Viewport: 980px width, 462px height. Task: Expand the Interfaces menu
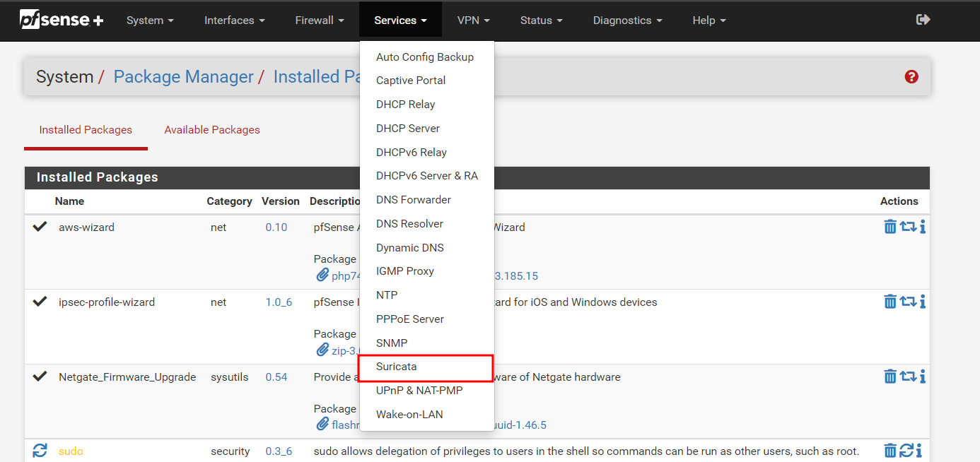tap(235, 20)
